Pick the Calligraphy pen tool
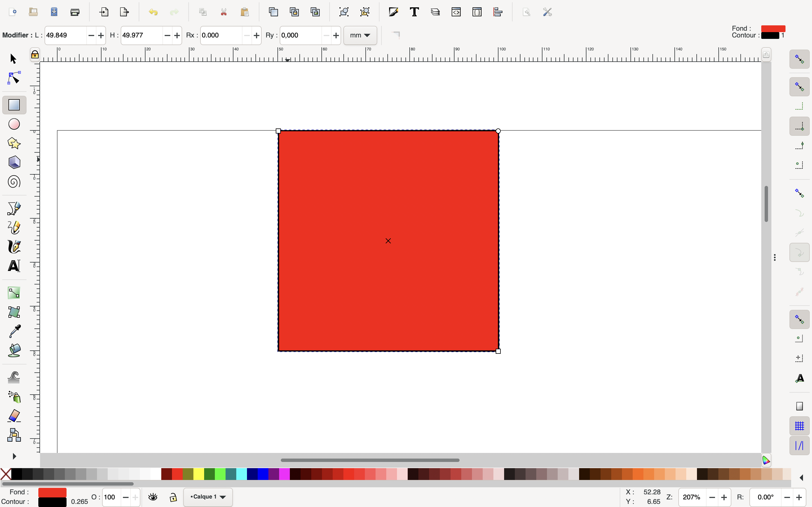812x507 pixels. coord(14,247)
